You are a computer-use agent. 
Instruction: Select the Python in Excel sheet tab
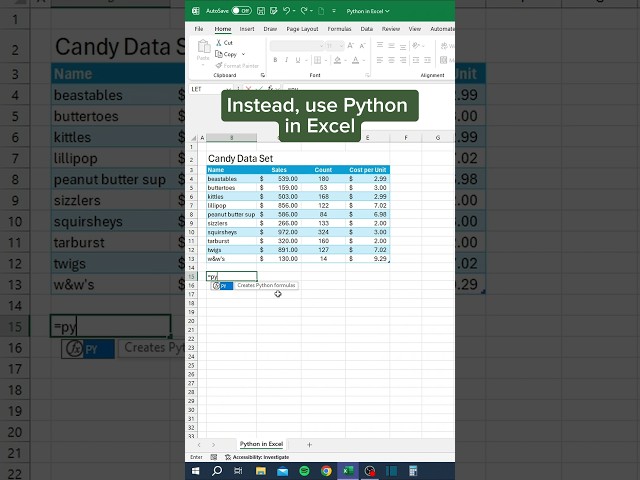[x=261, y=444]
